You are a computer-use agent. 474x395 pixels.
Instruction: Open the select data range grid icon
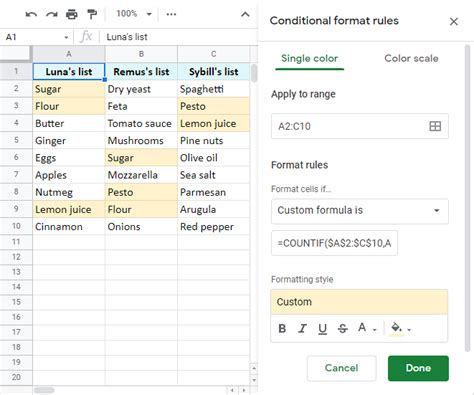[435, 126]
